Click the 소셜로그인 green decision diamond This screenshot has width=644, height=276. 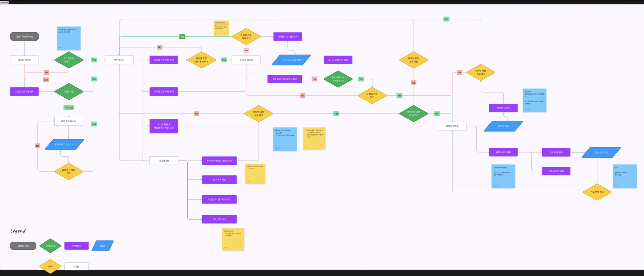69,92
